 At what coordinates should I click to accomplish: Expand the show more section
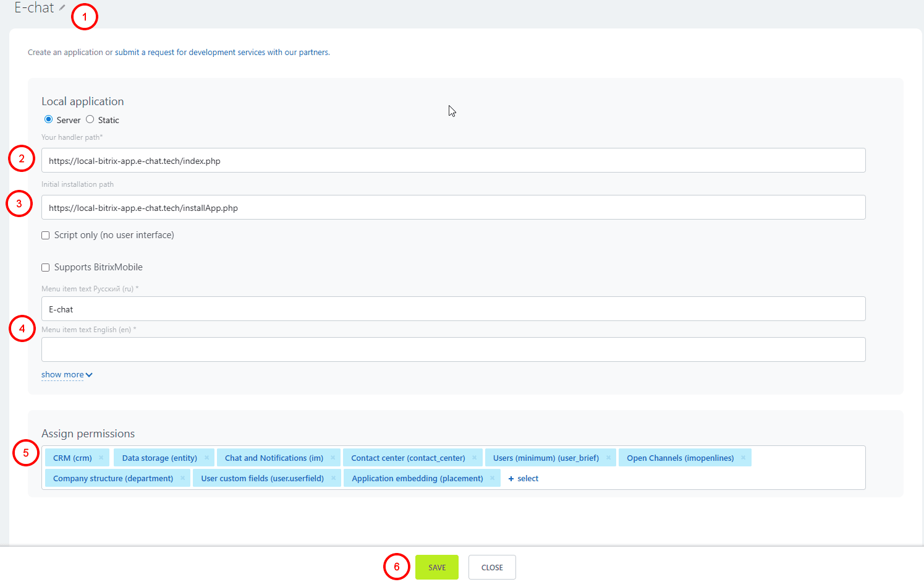click(x=67, y=375)
